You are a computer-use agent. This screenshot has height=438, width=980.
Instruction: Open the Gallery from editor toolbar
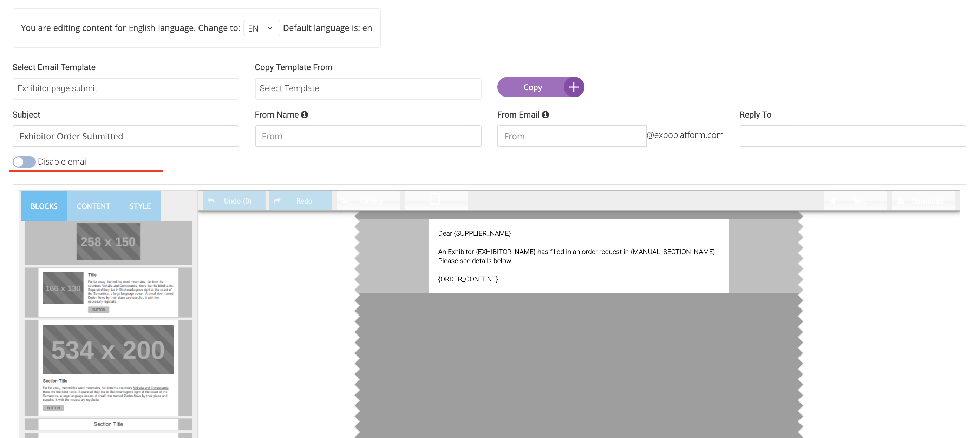367,201
